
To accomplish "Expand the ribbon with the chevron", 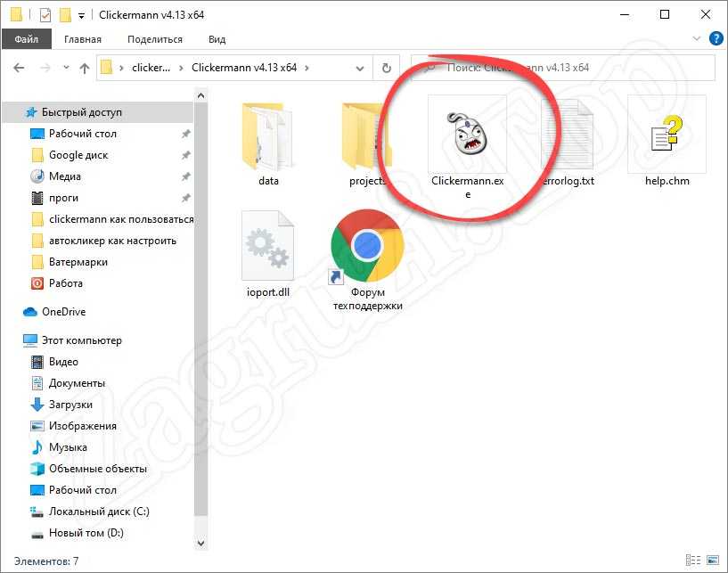I will tap(698, 38).
